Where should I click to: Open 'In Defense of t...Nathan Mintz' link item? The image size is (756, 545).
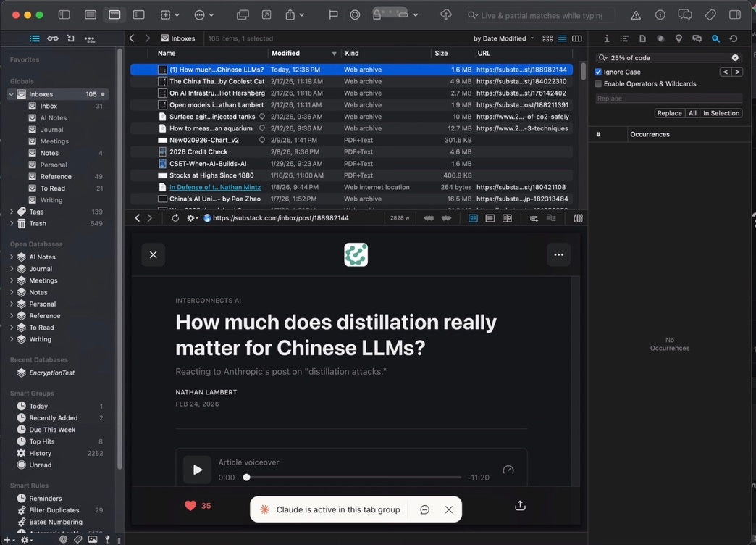point(214,187)
